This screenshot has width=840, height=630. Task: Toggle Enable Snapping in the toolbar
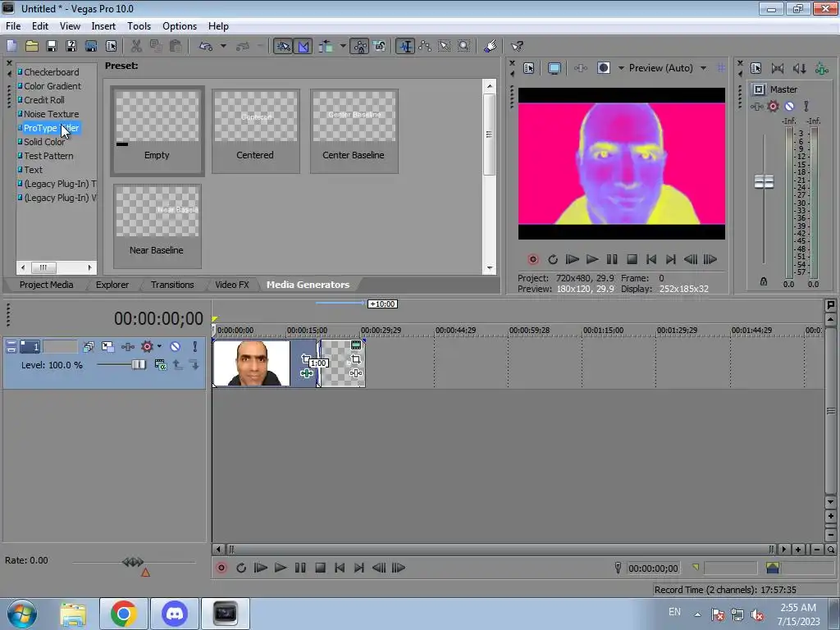pyautogui.click(x=283, y=46)
